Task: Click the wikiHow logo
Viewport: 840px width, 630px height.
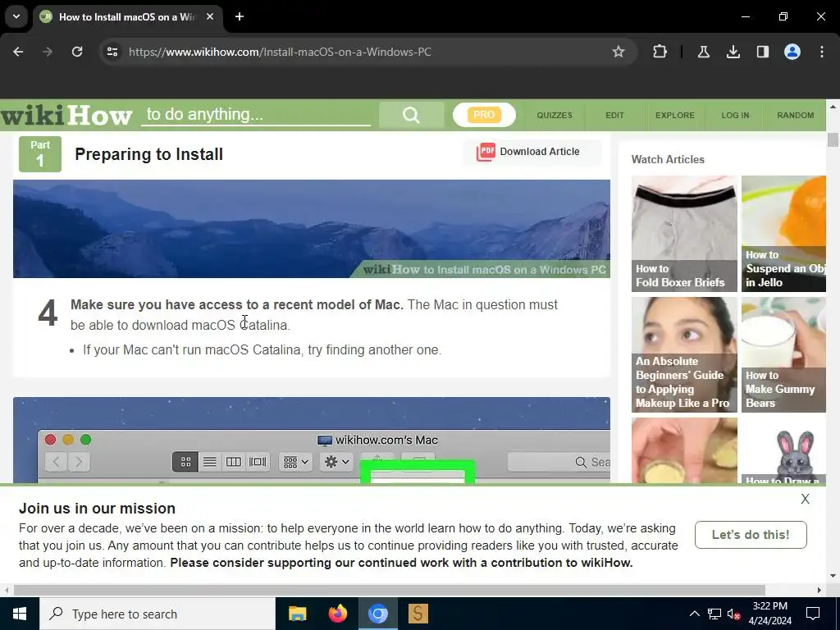Action: pyautogui.click(x=66, y=115)
